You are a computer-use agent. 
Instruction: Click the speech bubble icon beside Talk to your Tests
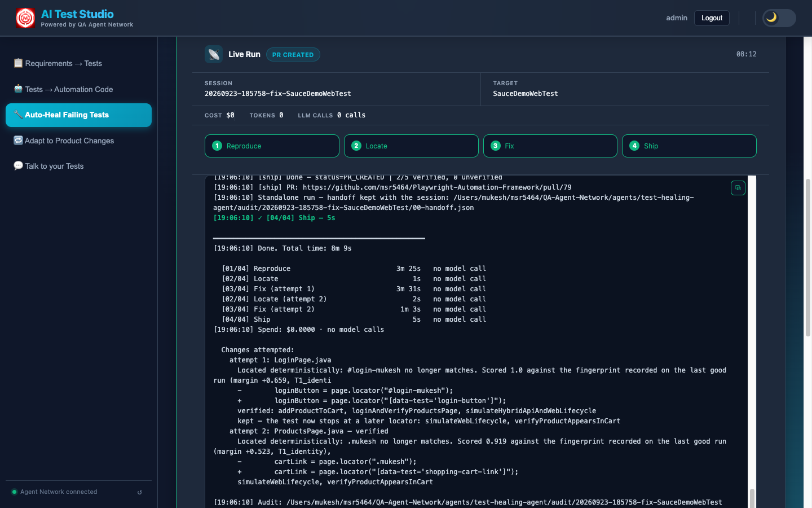[18, 166]
